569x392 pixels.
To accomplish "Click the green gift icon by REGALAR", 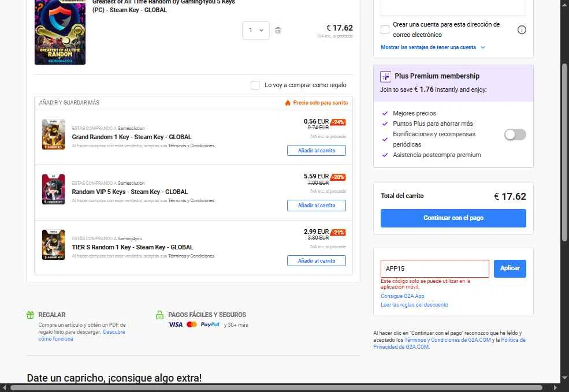I will pos(31,315).
